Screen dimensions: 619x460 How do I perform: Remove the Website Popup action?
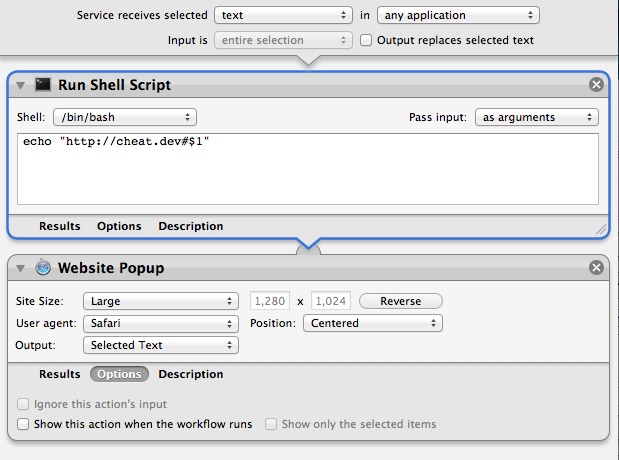click(596, 268)
